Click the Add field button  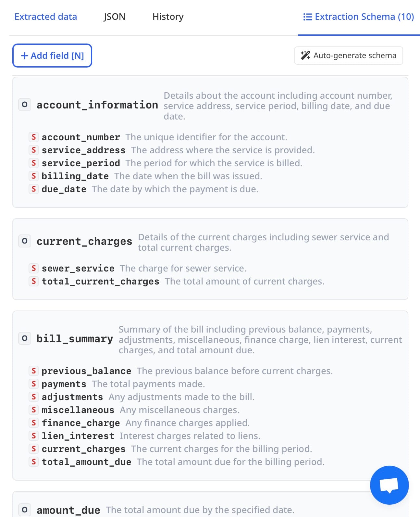point(52,56)
